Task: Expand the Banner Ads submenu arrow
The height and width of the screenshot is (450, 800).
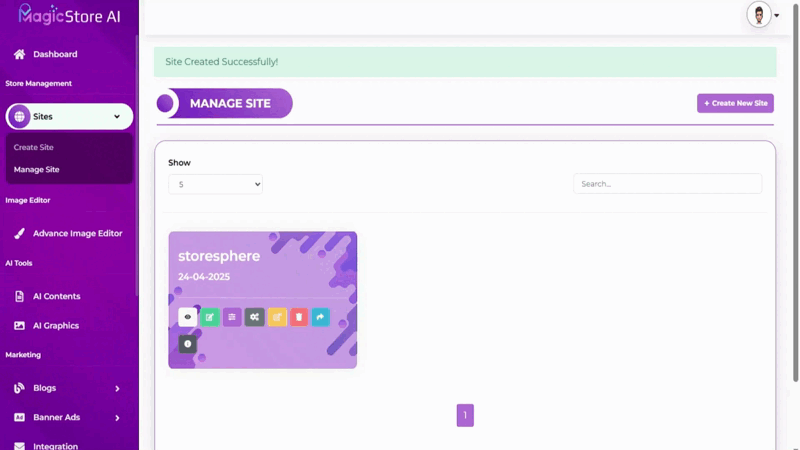Action: [117, 418]
